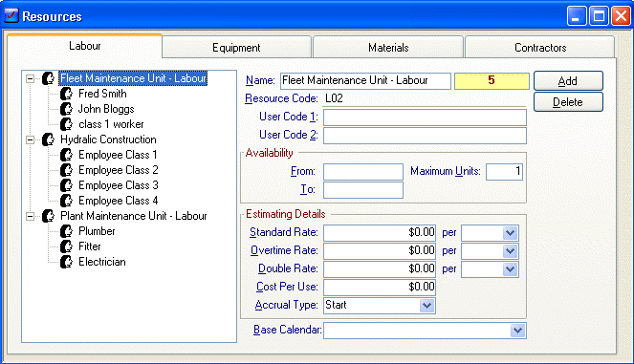Select Electrician in the tree
Screen dimensions: 634x364
coord(102,262)
